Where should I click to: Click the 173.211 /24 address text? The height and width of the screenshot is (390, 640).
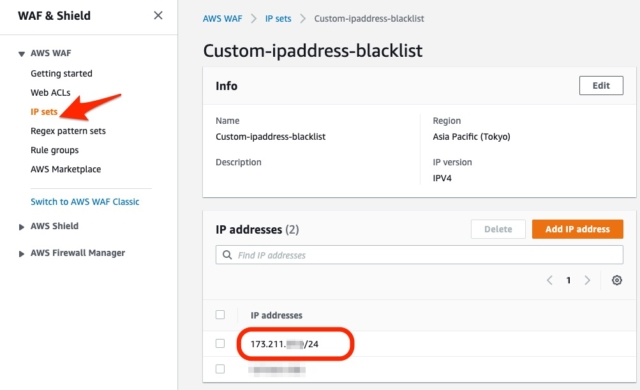284,344
